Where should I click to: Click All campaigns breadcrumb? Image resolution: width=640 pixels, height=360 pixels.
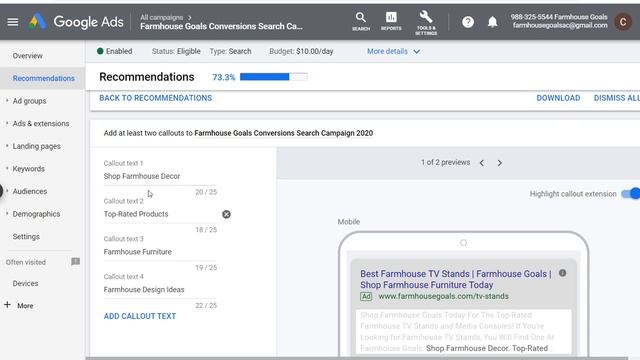162,17
